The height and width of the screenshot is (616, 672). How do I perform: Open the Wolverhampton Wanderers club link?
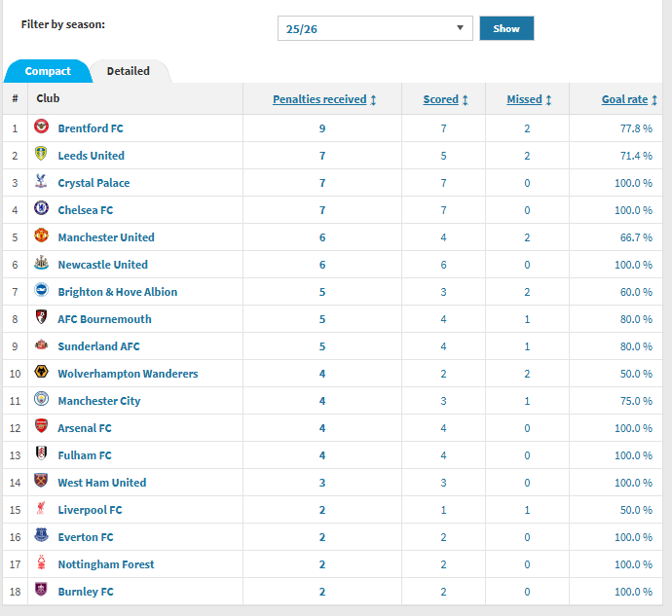click(129, 374)
